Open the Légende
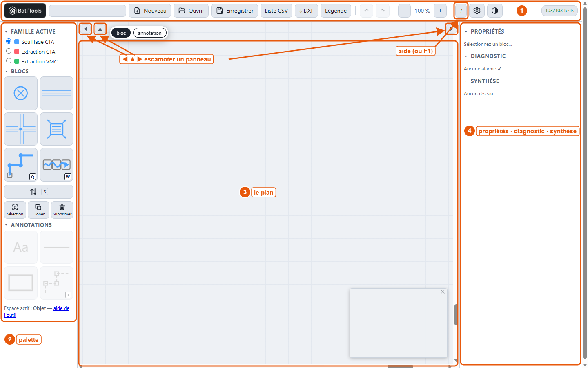 tap(336, 11)
